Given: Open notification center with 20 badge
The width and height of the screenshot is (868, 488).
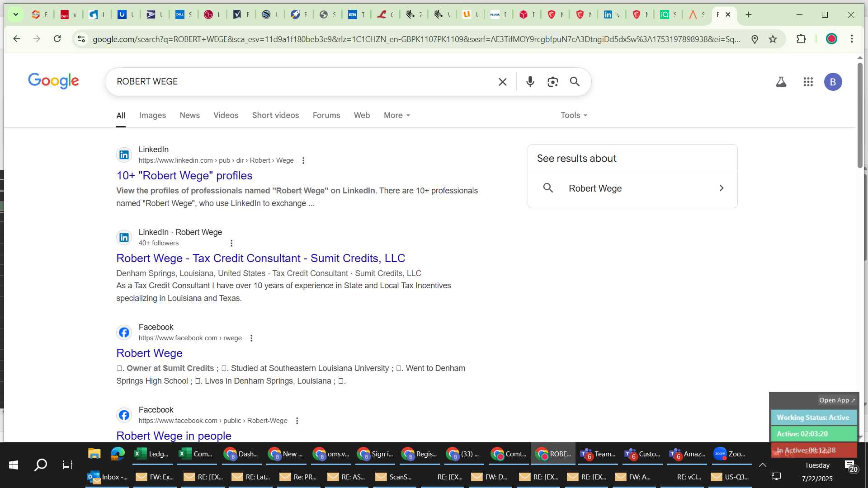Looking at the screenshot, I should click(851, 466).
